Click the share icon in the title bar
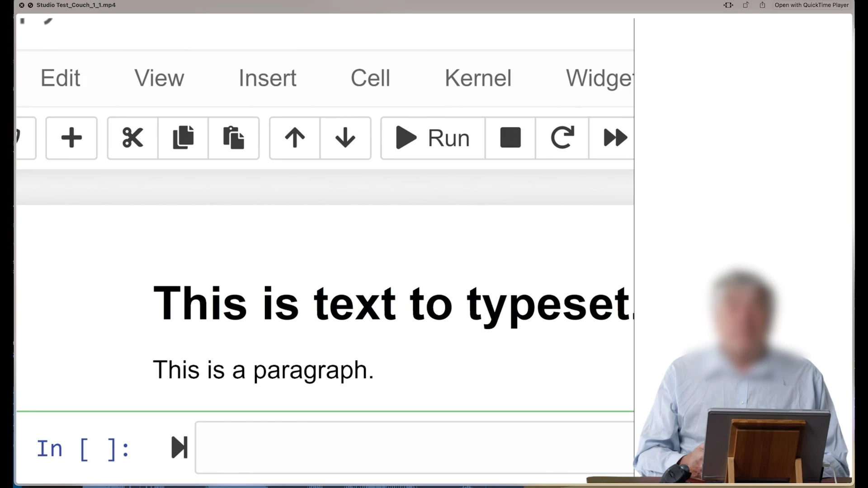Screen dimensions: 868x488 pyautogui.click(x=762, y=5)
